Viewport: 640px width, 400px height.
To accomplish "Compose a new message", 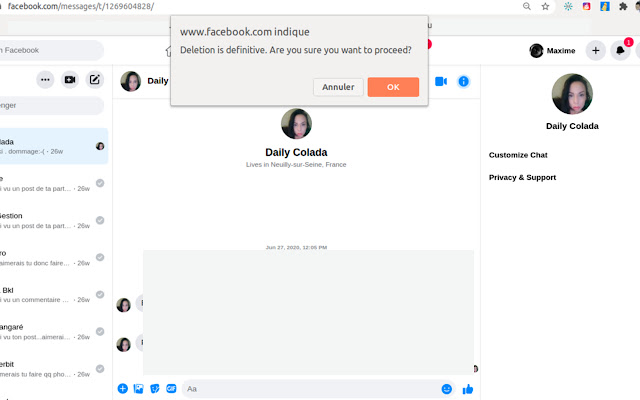I will tap(95, 80).
